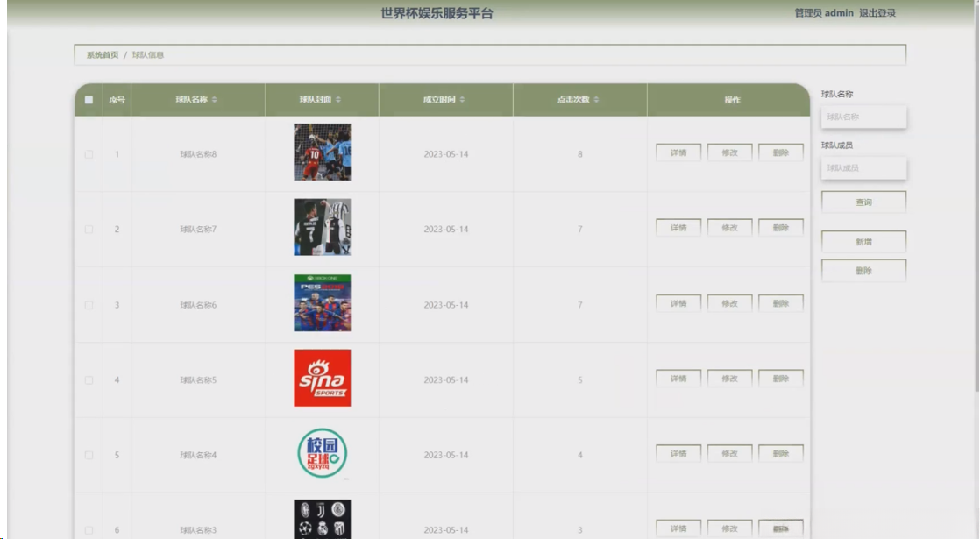Click 删除 for 球队名称3

click(x=781, y=528)
